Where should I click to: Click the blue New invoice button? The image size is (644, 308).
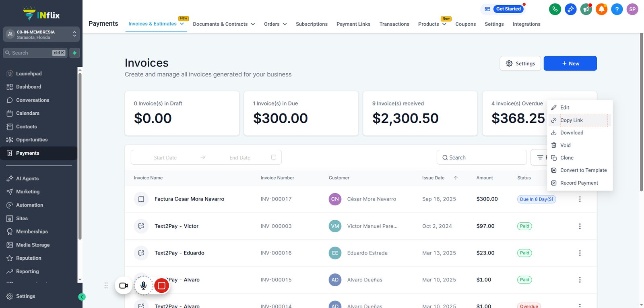tap(570, 63)
